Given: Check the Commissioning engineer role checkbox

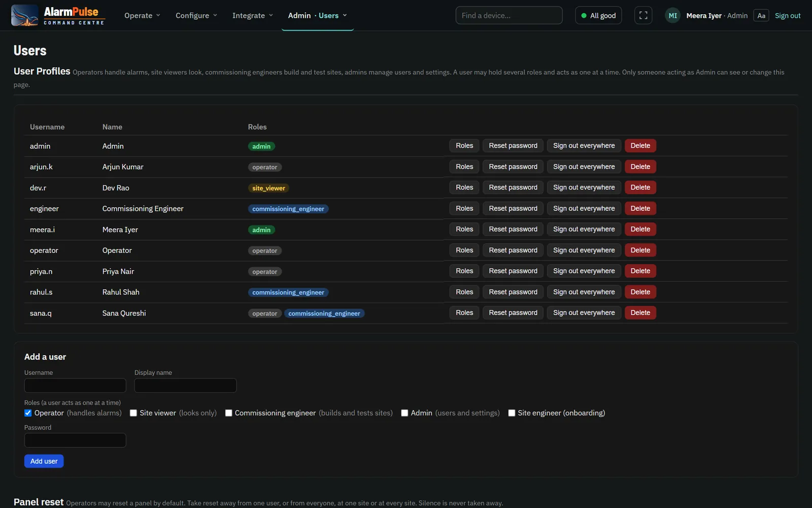Looking at the screenshot, I should tap(228, 413).
